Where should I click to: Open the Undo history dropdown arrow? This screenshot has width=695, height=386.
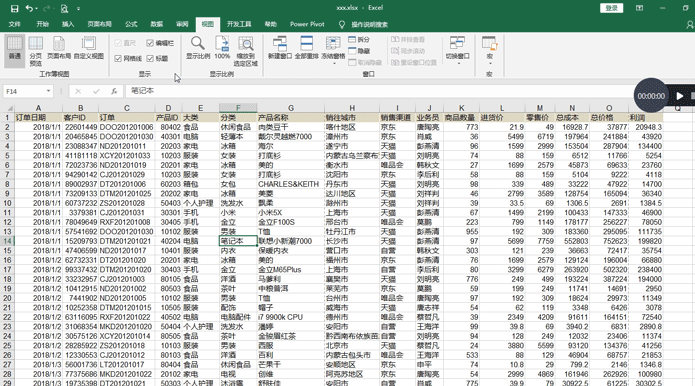click(36, 9)
